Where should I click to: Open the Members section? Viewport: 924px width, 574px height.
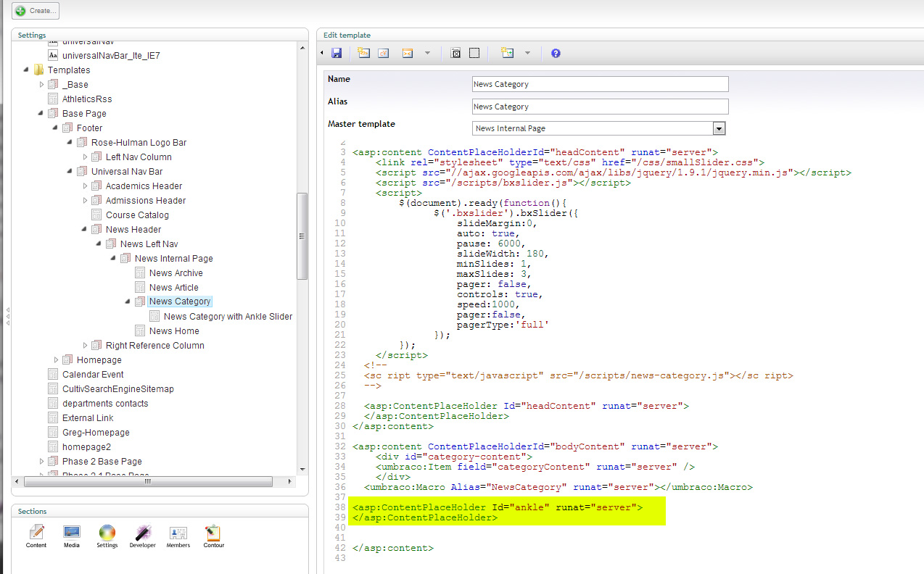coord(178,536)
